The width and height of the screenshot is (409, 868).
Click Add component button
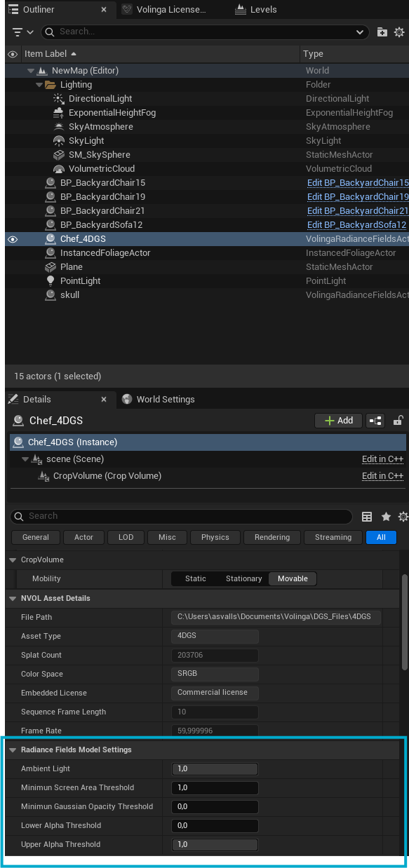click(339, 421)
